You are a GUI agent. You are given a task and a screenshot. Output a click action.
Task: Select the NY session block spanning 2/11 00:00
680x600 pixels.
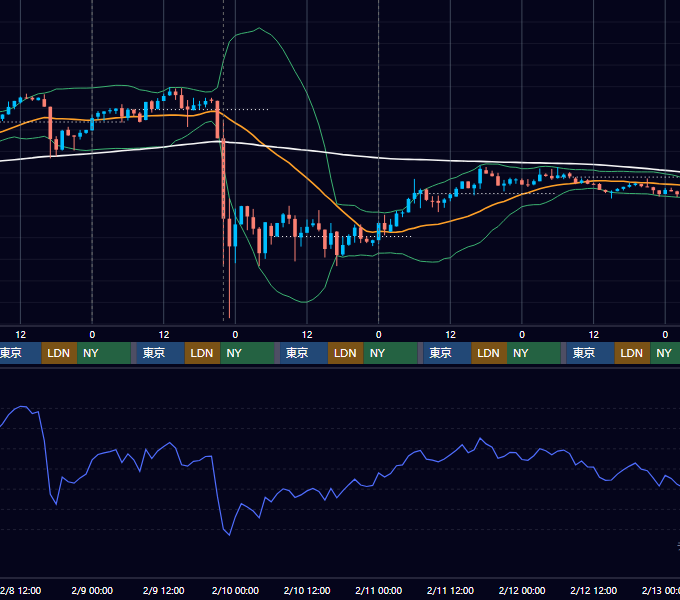click(390, 353)
